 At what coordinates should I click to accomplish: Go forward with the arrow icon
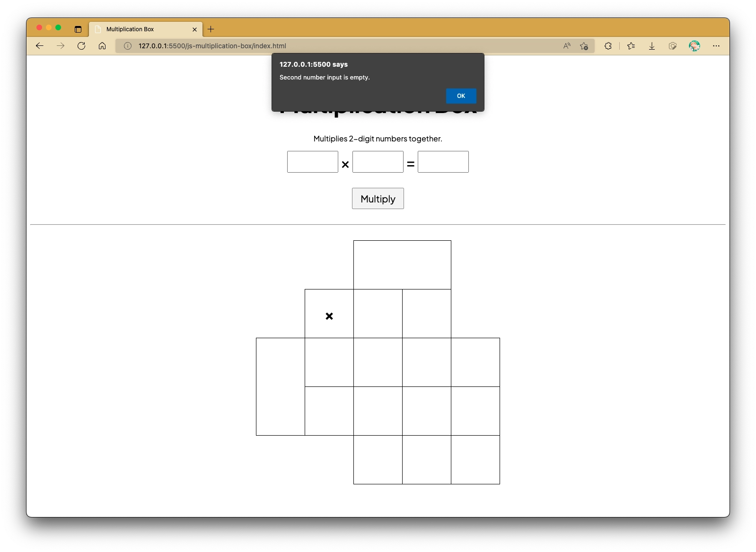click(x=61, y=46)
